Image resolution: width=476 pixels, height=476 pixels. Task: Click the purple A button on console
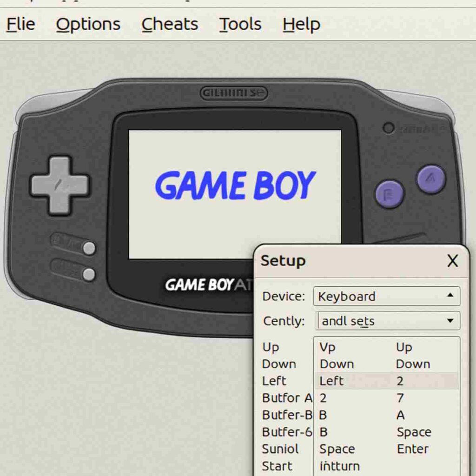(x=431, y=179)
